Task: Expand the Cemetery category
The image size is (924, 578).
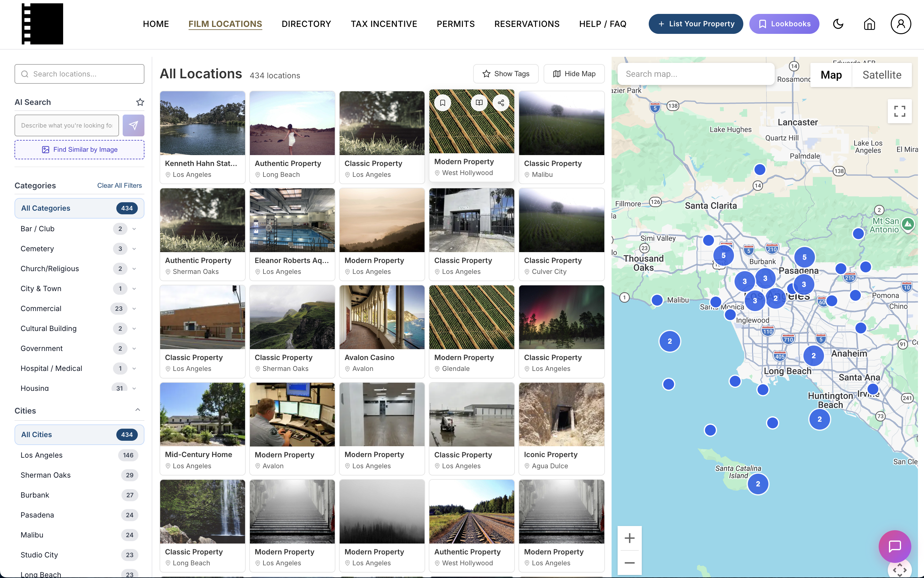Action: [134, 249]
